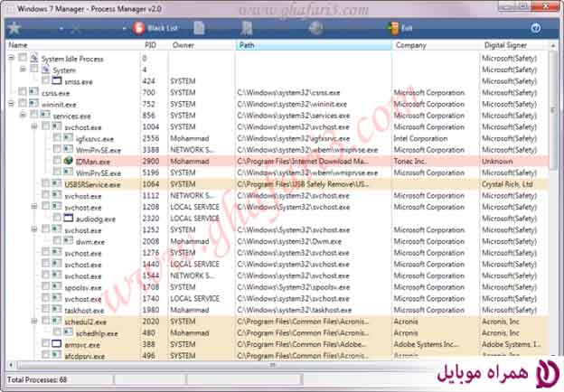This screenshot has width=564, height=392.
Task: Click the horizontal scrollbar left arrow
Action: [x=11, y=365]
